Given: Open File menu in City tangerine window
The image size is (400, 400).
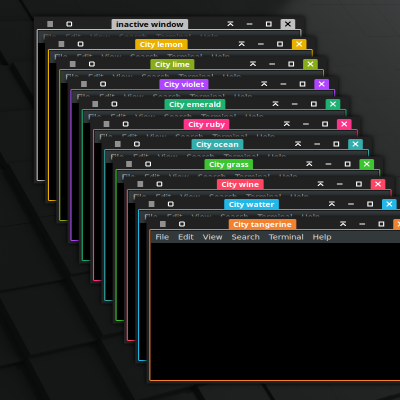Looking at the screenshot, I should pos(162,237).
